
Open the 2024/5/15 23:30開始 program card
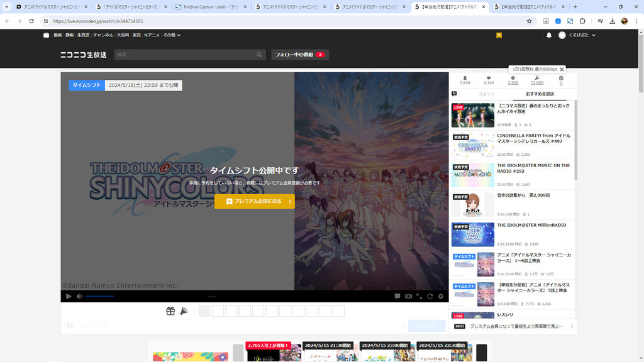click(x=445, y=352)
